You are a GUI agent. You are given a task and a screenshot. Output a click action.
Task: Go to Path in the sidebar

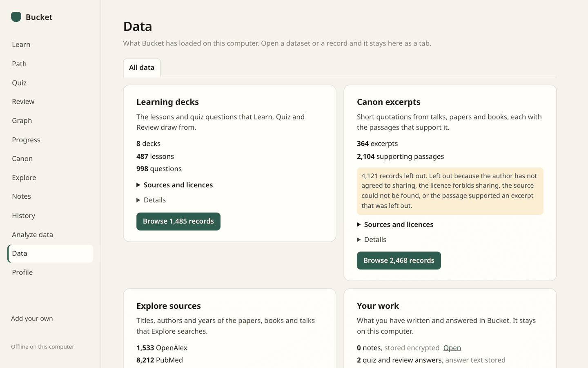[50, 64]
